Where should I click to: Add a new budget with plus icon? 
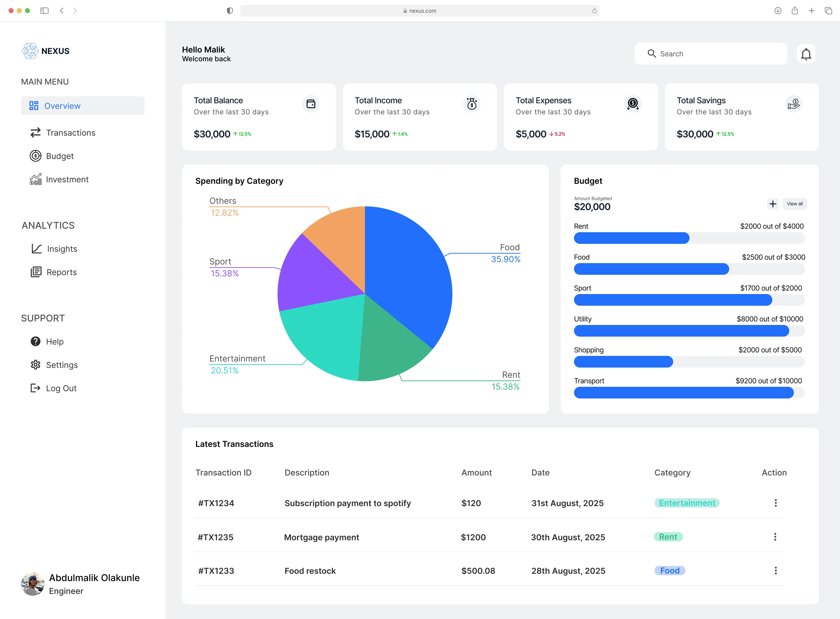pos(773,204)
